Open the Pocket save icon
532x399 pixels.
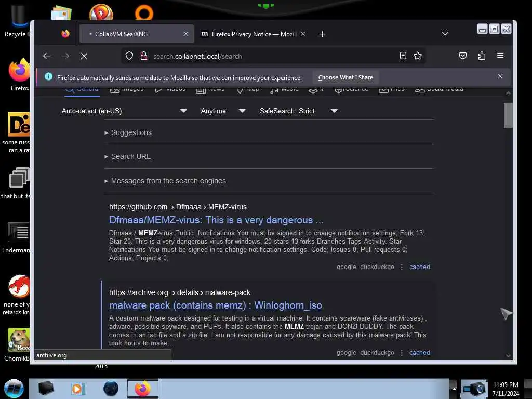tap(463, 56)
